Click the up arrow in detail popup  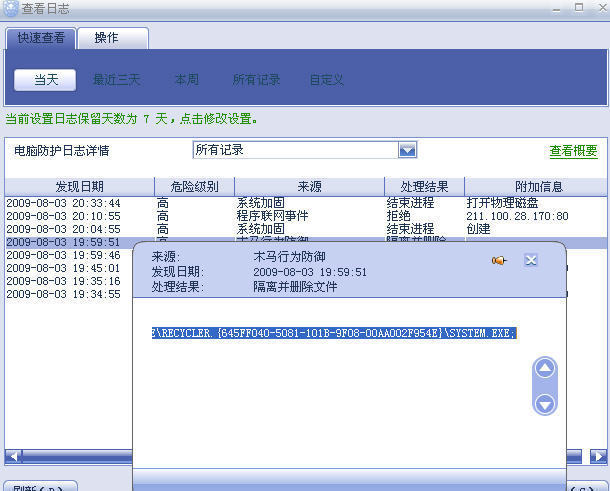tap(545, 368)
